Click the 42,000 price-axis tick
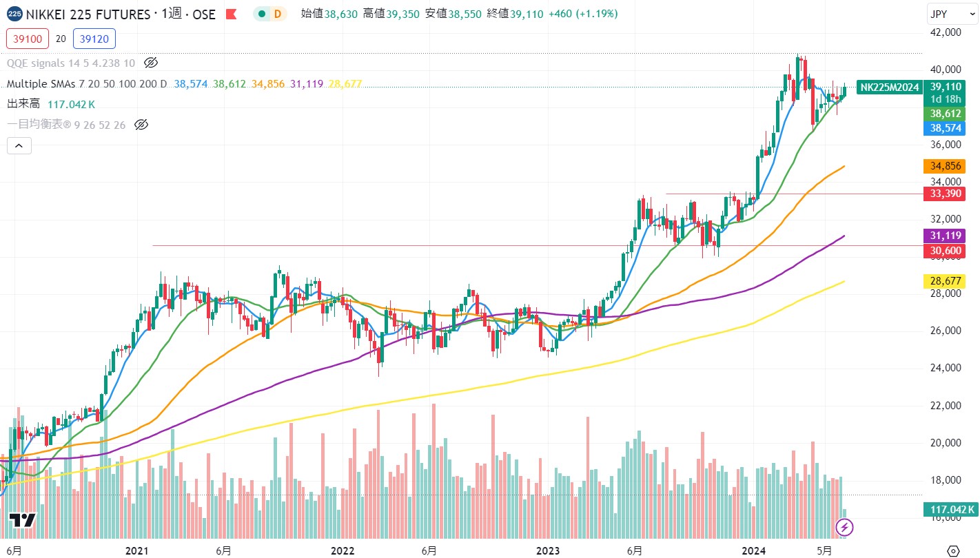The image size is (980, 558). [x=945, y=32]
